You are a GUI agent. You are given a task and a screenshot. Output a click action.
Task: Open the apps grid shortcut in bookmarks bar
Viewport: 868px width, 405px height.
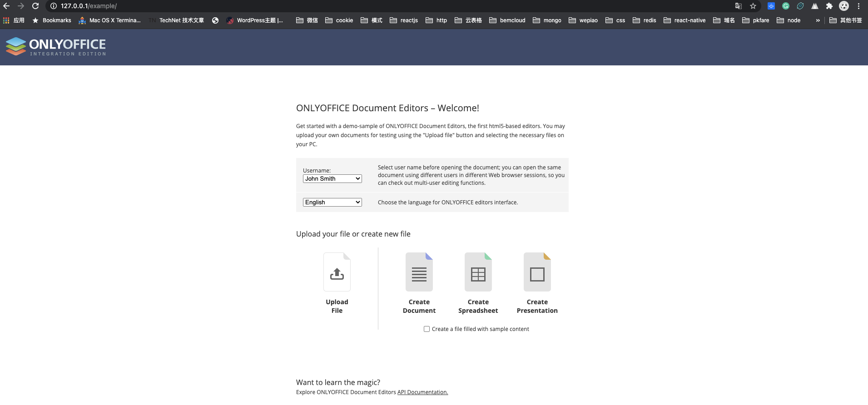(x=14, y=20)
